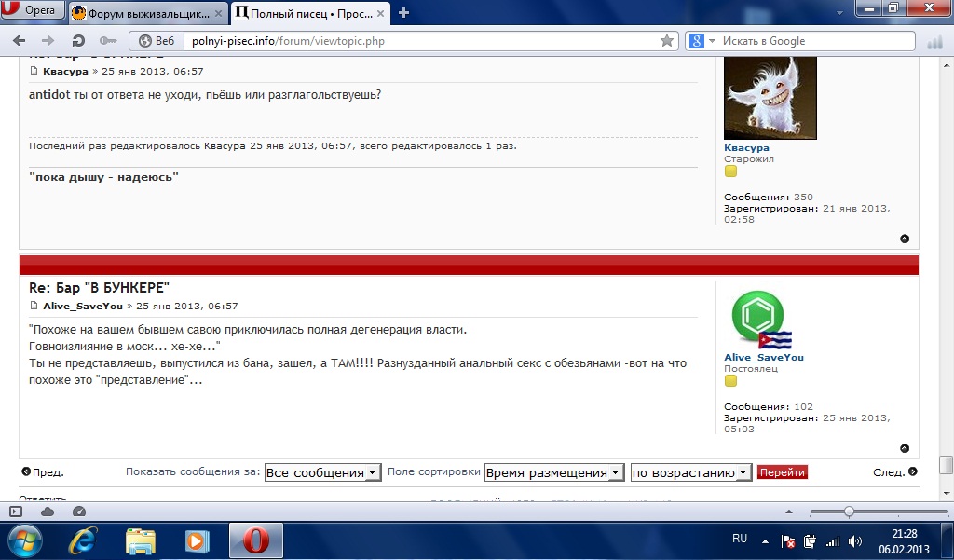Open Action Center flag tray icon
Screen dimensions: 954x560
(x=788, y=541)
